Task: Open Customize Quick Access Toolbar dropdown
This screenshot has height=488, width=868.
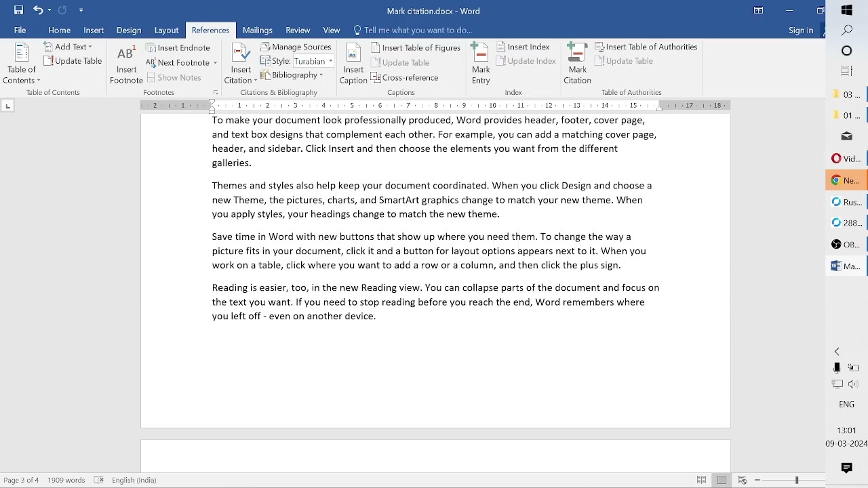Action: 81,11
